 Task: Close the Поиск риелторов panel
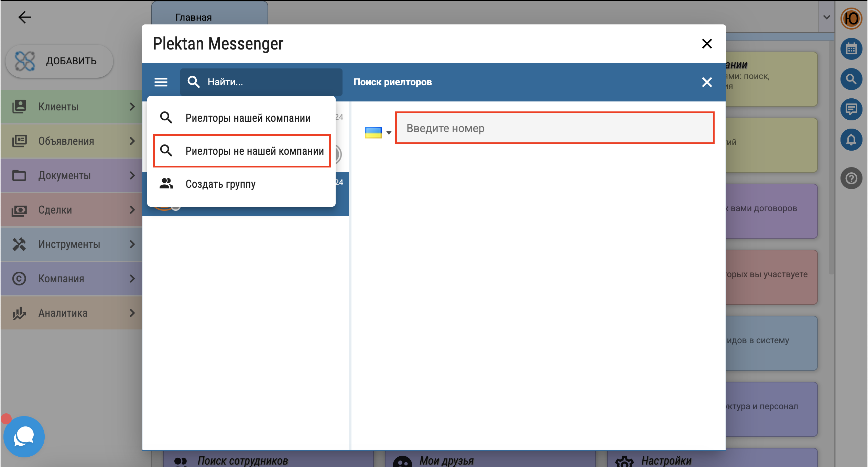(707, 82)
